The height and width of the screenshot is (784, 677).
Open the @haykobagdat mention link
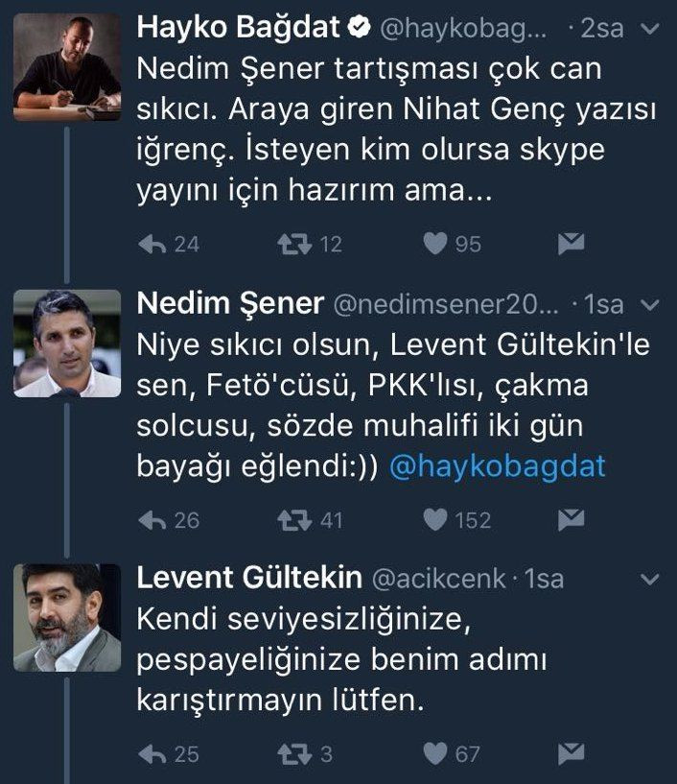(497, 467)
